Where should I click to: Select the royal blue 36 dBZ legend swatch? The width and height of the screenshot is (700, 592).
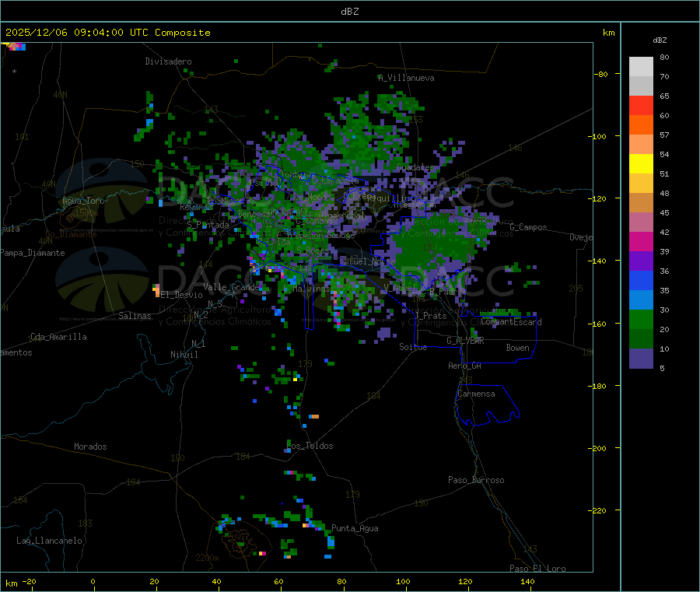pyautogui.click(x=641, y=280)
